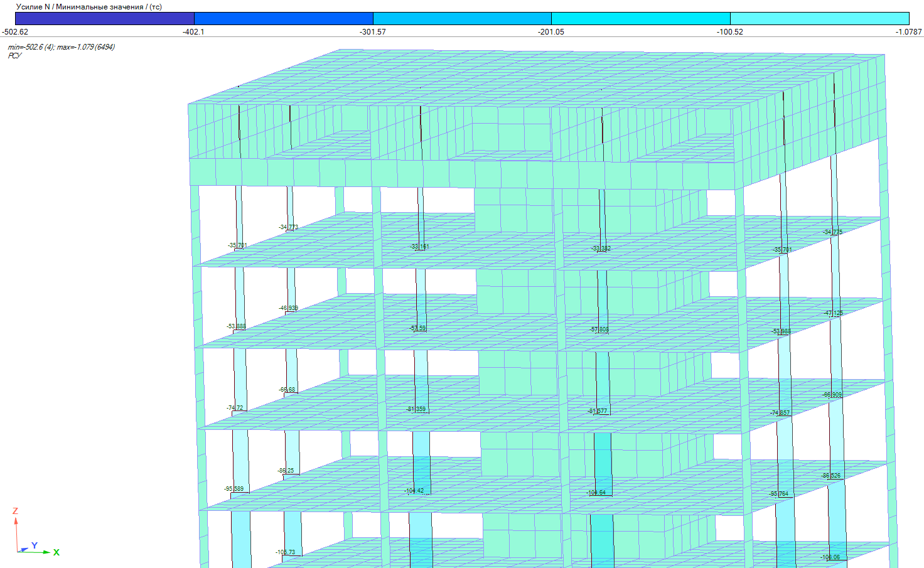The image size is (924, 568).
Task: Click legend value -502.62
Action: (15, 31)
